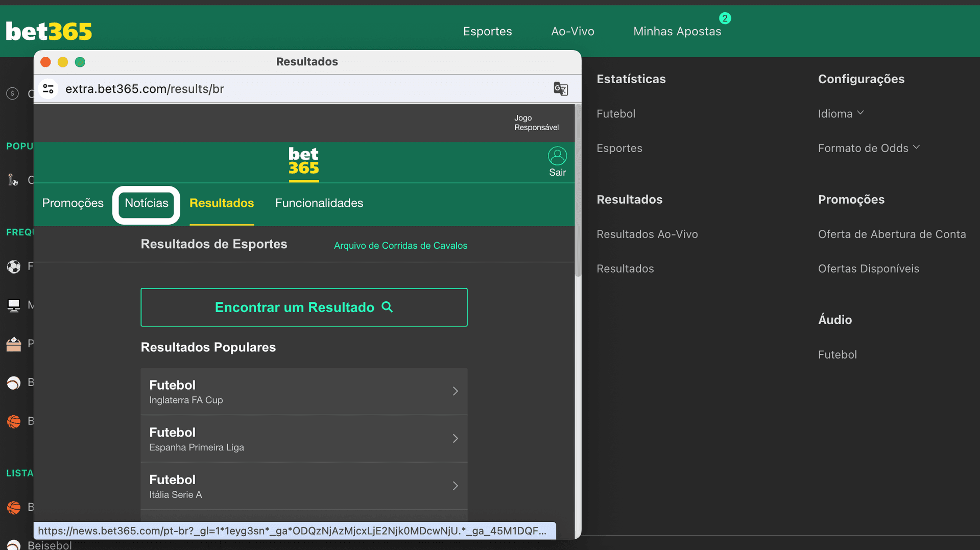Screen dimensions: 980x550
Task: Maximize the Resultados window with green button
Action: coord(80,62)
